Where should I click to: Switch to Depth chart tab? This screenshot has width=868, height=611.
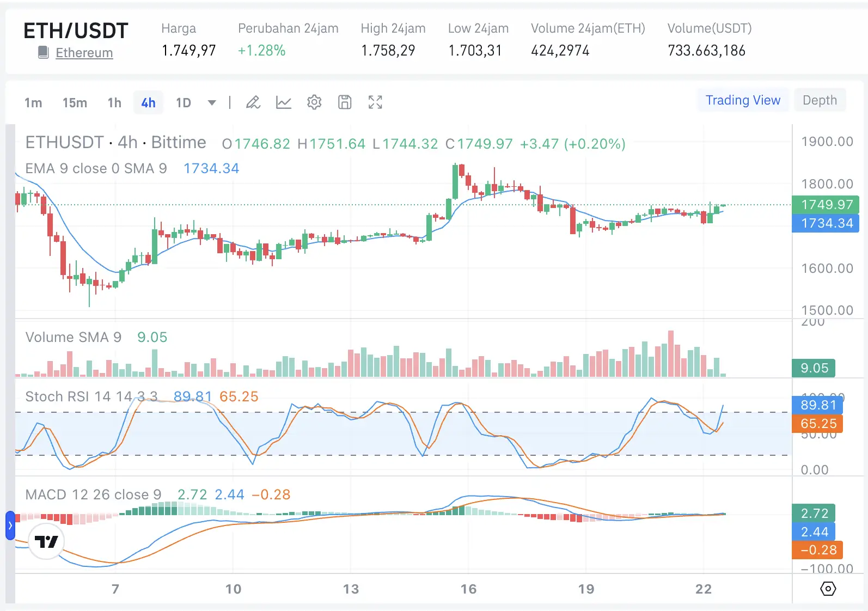pyautogui.click(x=820, y=100)
